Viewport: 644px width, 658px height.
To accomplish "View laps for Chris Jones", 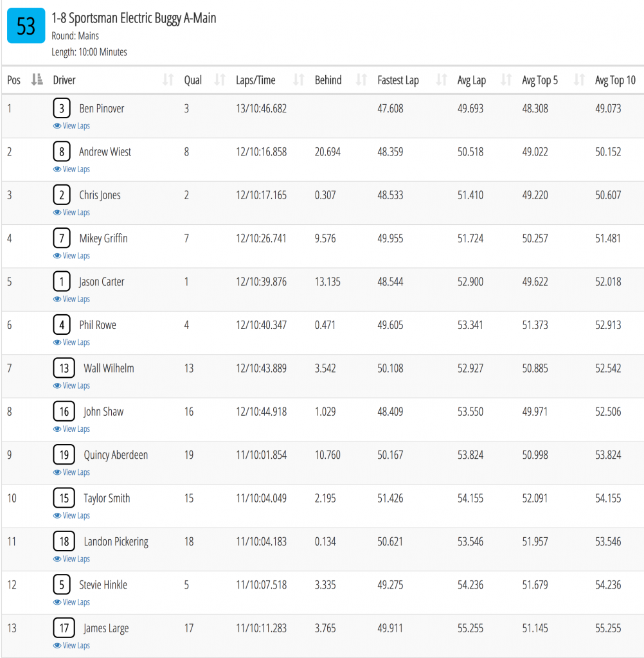I will pos(71,212).
